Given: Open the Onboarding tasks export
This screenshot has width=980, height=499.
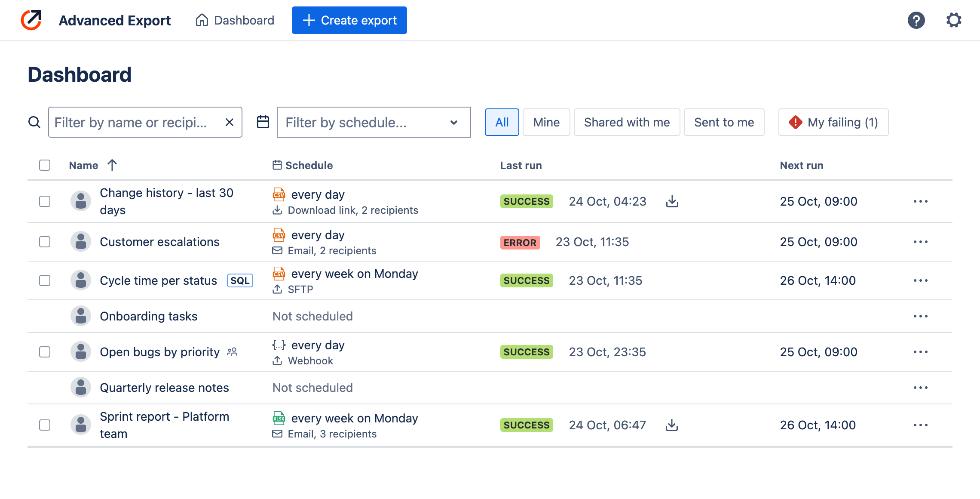Looking at the screenshot, I should click(x=149, y=316).
